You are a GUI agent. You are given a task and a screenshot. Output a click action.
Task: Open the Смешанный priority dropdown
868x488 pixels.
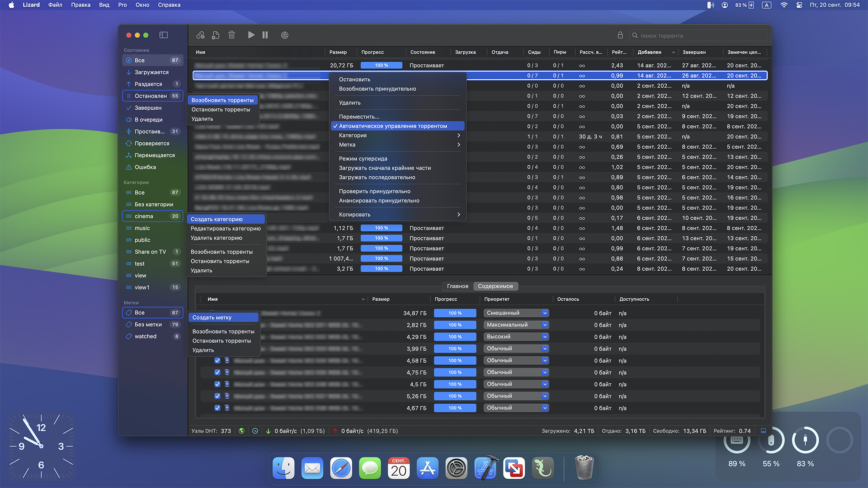click(x=516, y=313)
